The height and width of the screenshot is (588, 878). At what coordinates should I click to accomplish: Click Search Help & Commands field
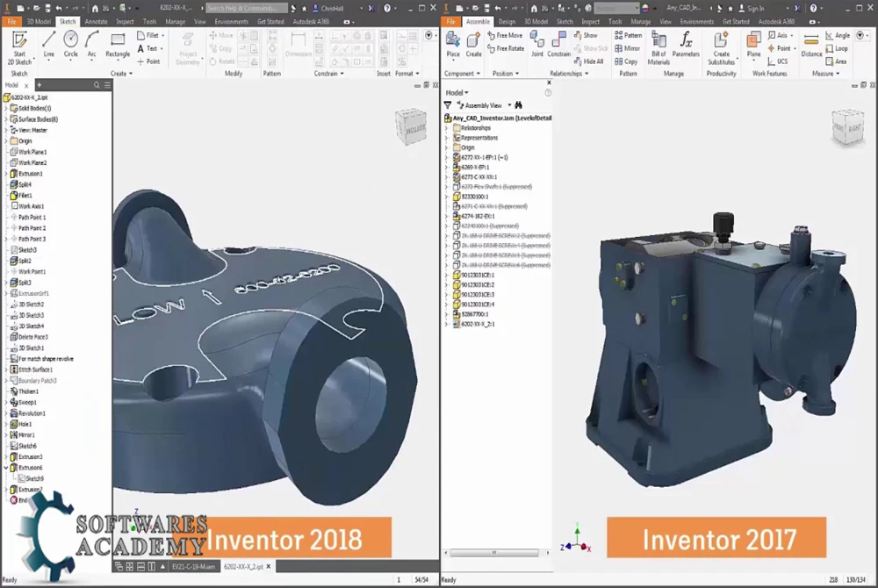point(247,9)
